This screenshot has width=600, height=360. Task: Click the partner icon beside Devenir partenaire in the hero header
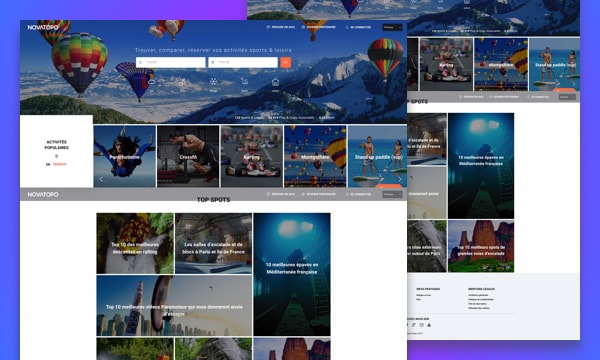[x=303, y=27]
